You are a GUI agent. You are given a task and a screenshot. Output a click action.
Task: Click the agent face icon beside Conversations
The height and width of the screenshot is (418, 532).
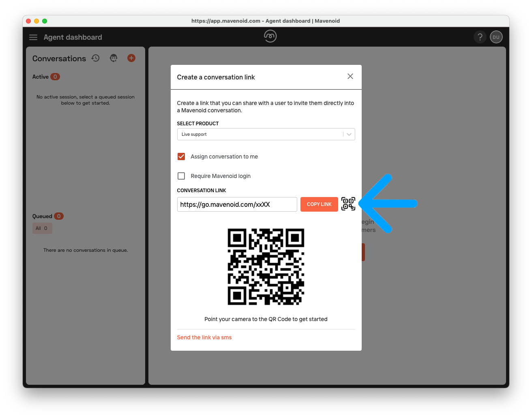tap(114, 58)
